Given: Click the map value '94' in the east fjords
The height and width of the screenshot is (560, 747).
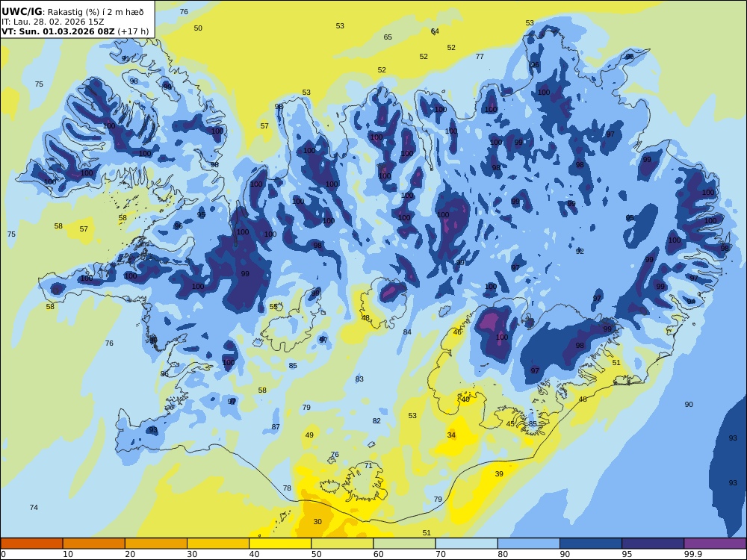Looking at the screenshot, I should (x=691, y=302).
